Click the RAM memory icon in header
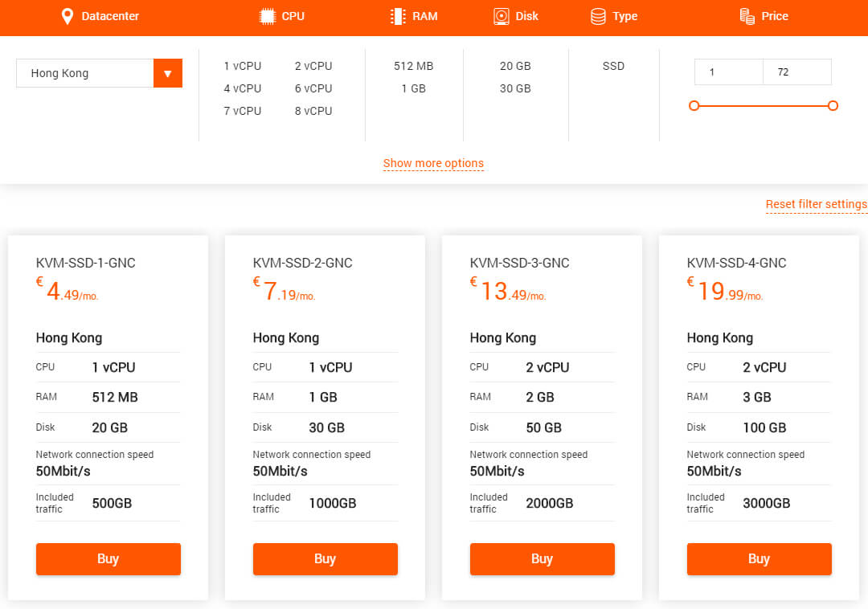This screenshot has height=609, width=868. pyautogui.click(x=397, y=16)
